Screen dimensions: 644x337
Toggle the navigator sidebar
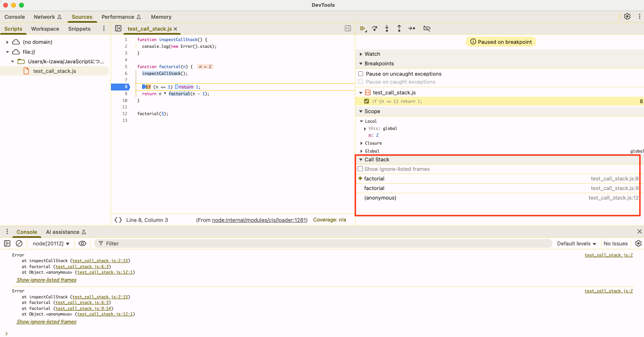118,28
